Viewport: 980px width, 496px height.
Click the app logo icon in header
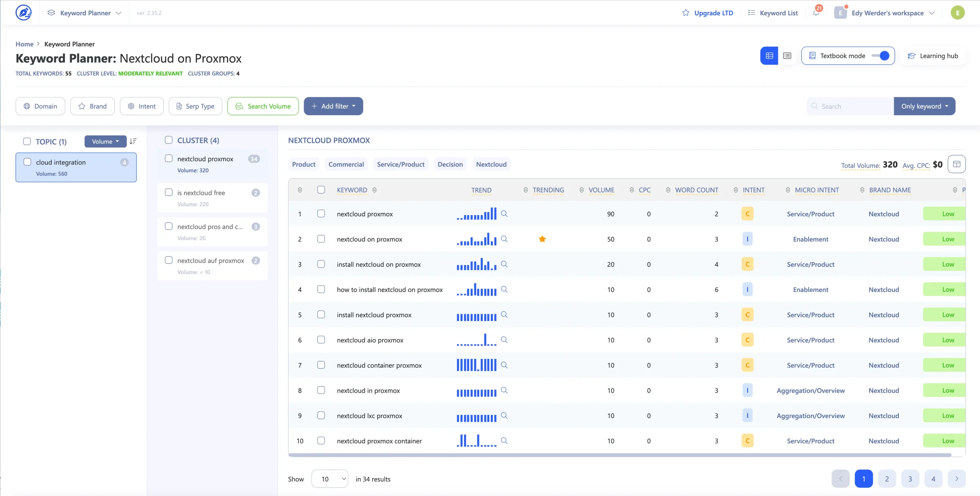[23, 13]
